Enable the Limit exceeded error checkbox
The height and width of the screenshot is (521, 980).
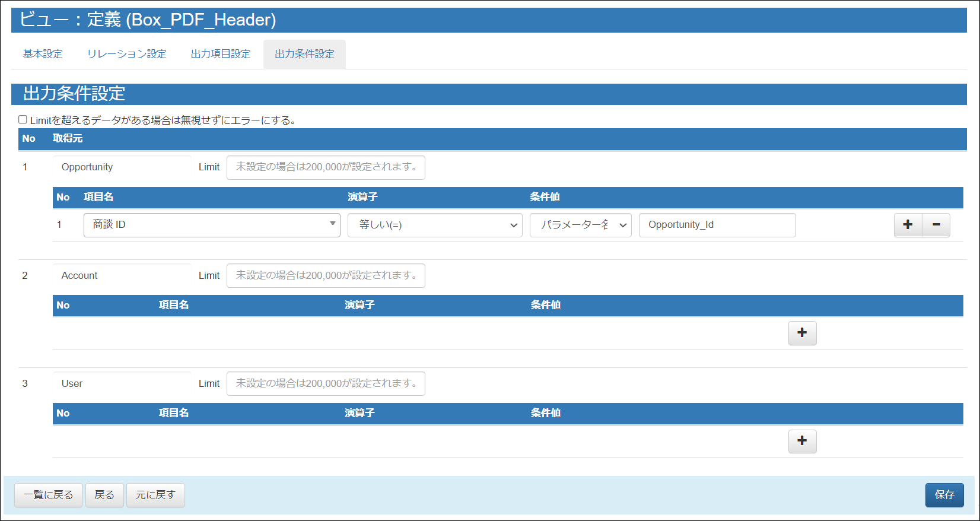(23, 120)
